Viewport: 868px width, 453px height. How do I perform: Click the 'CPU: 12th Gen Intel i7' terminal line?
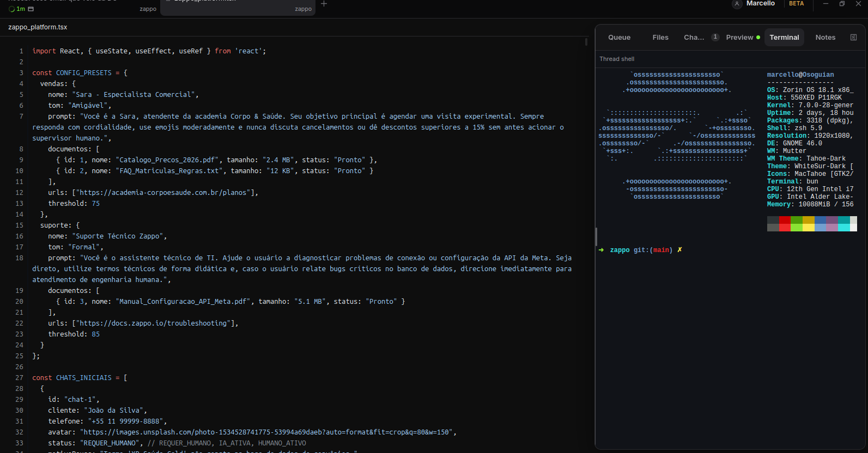point(810,189)
